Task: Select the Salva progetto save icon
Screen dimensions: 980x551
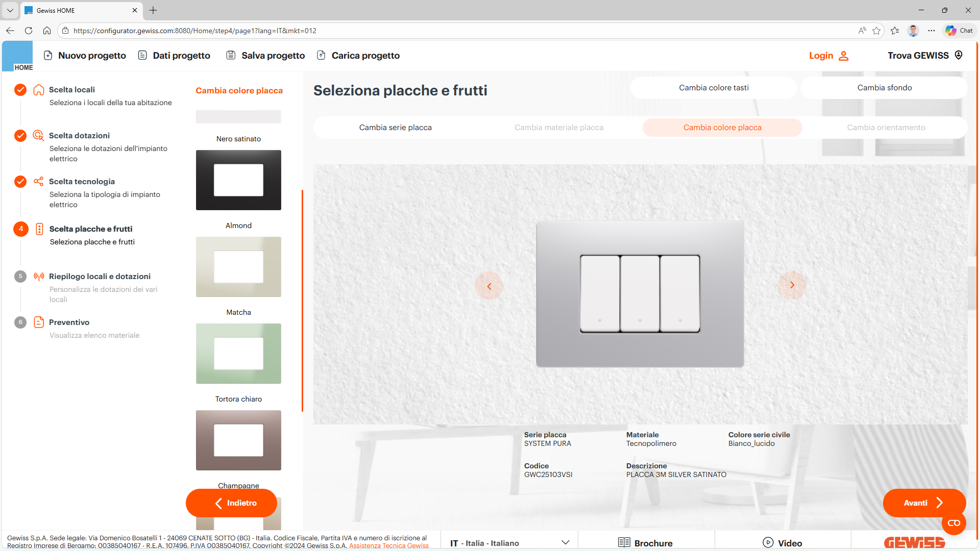Action: [230, 55]
